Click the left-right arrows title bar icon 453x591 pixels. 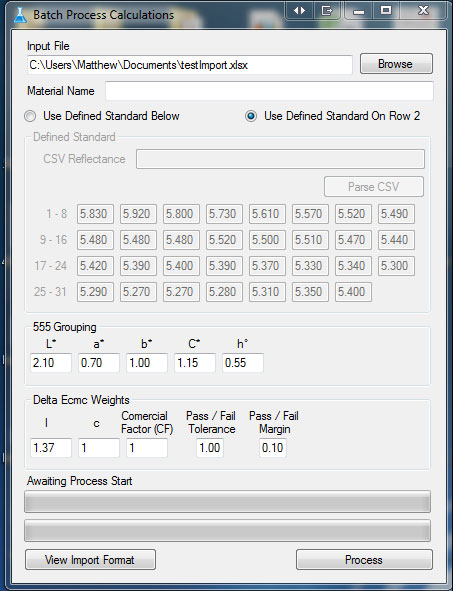[x=300, y=11]
